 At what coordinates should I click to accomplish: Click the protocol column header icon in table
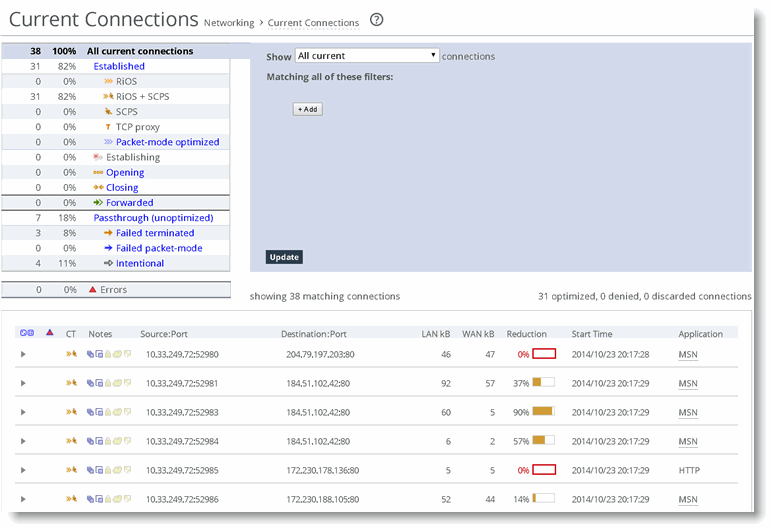click(x=27, y=333)
